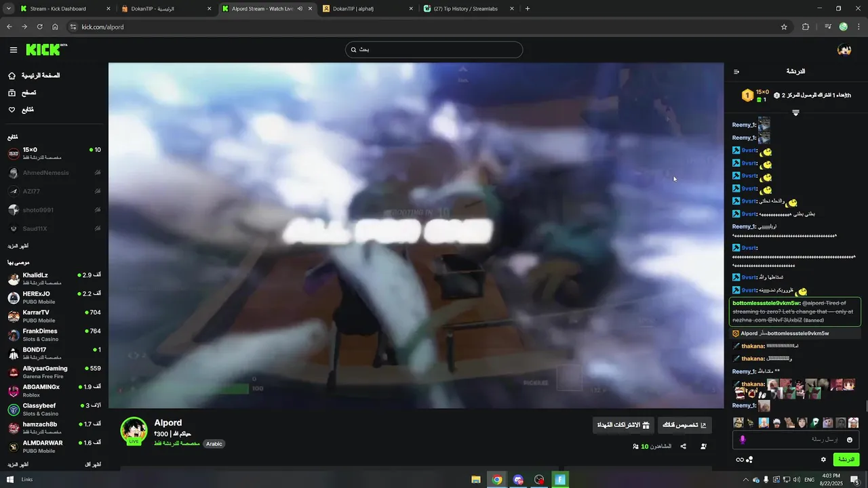The height and width of the screenshot is (488, 868).
Task: Share the stream via share icon
Action: [x=683, y=446]
